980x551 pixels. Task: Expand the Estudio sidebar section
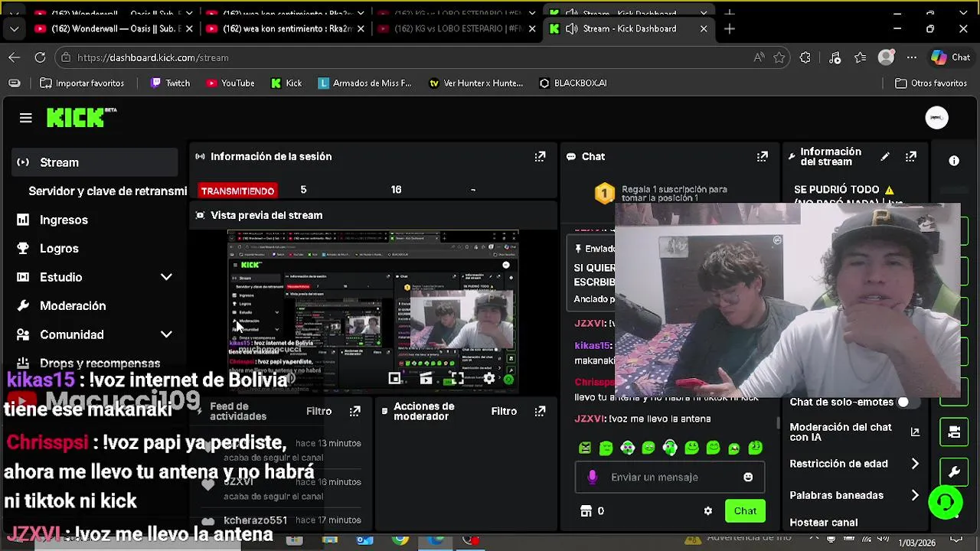tap(166, 277)
